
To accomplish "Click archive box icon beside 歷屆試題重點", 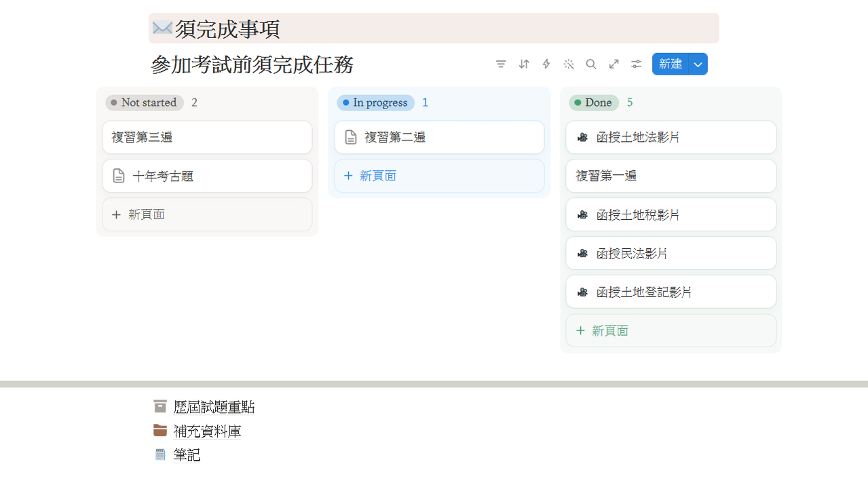I will [160, 406].
